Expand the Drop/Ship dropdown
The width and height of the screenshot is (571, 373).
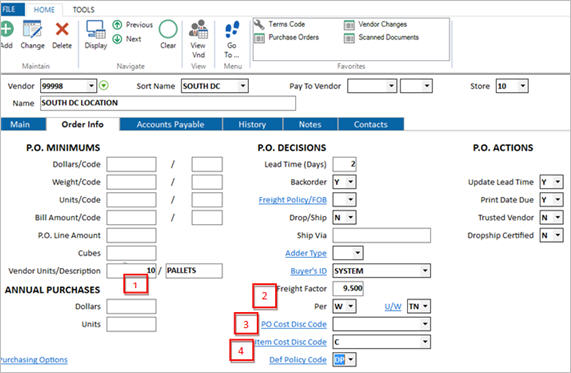(350, 217)
